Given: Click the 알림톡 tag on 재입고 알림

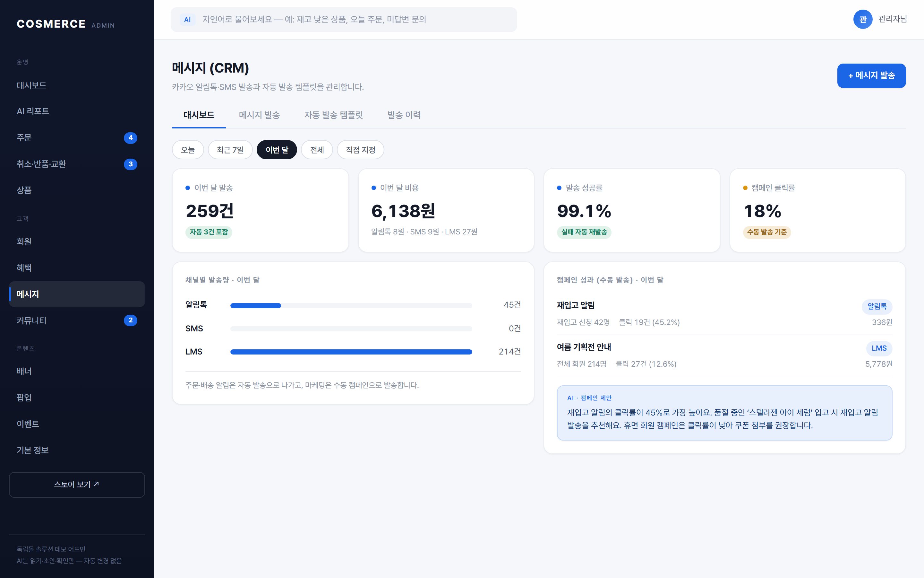Looking at the screenshot, I should (877, 307).
